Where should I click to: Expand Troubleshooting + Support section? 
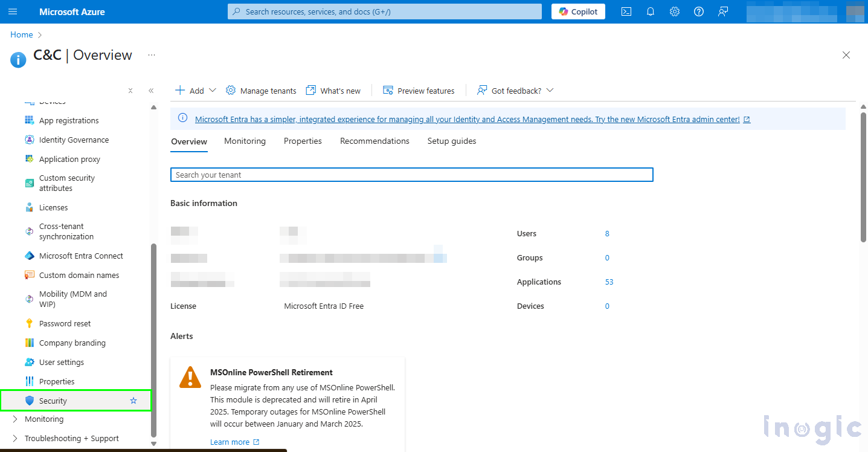pos(16,438)
